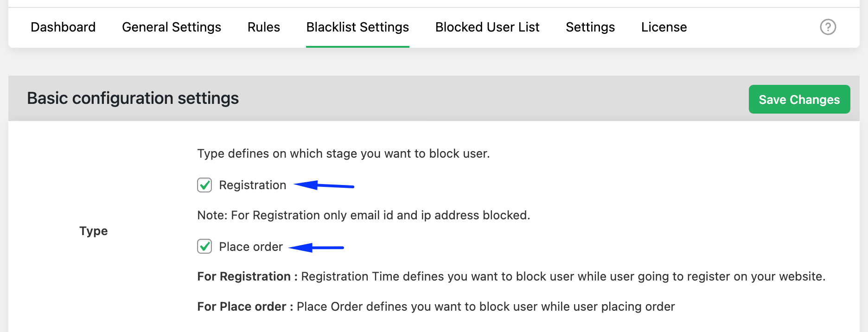
Task: Select the Blacklist Settings tab
Action: coord(357,27)
